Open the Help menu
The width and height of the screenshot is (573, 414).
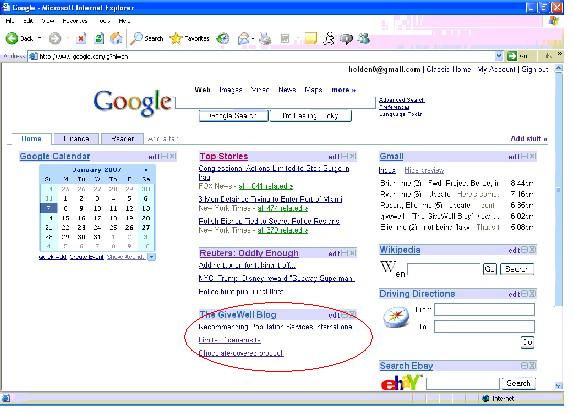pos(124,21)
